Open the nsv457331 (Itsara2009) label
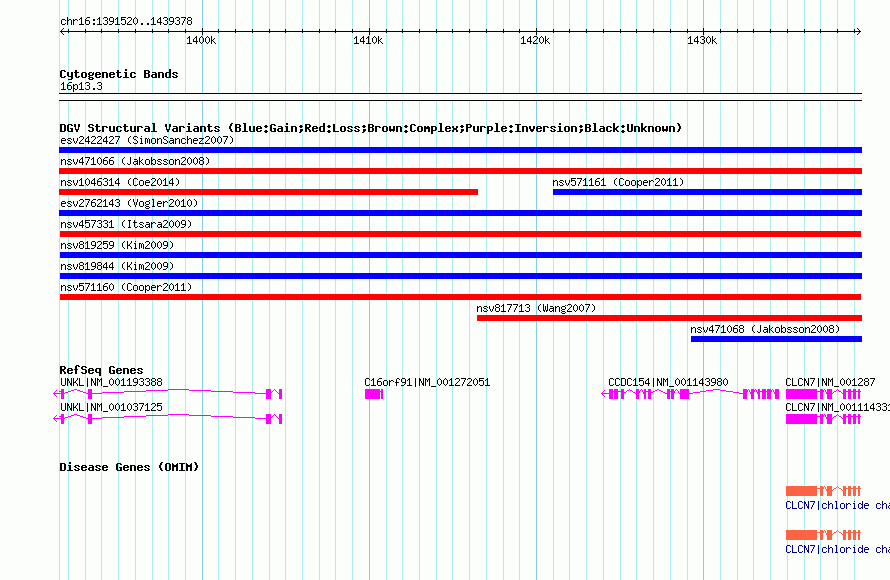This screenshot has width=890, height=580. click(126, 224)
